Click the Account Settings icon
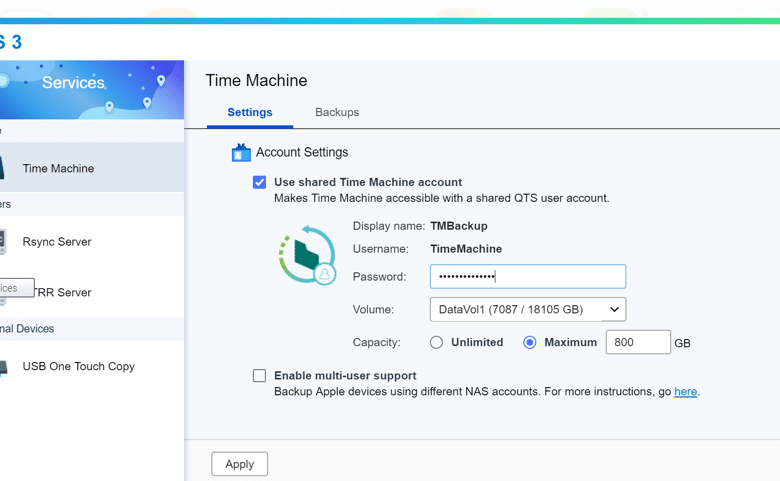This screenshot has width=780, height=481. click(241, 153)
